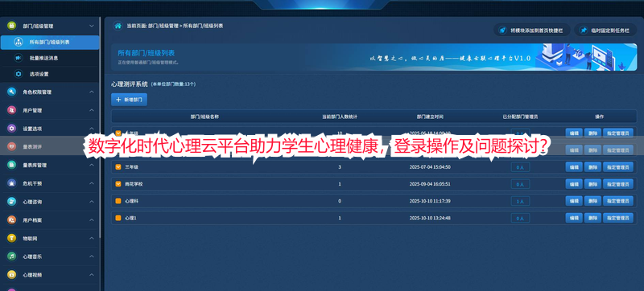
Task: Click 编辑 for the 心理1 row
Action: click(574, 218)
